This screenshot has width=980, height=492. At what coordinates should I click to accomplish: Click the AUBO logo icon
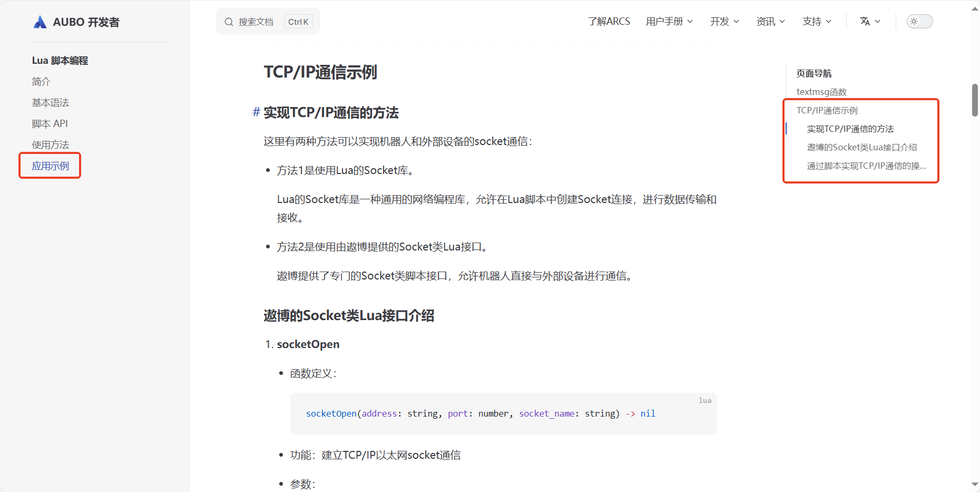[40, 22]
